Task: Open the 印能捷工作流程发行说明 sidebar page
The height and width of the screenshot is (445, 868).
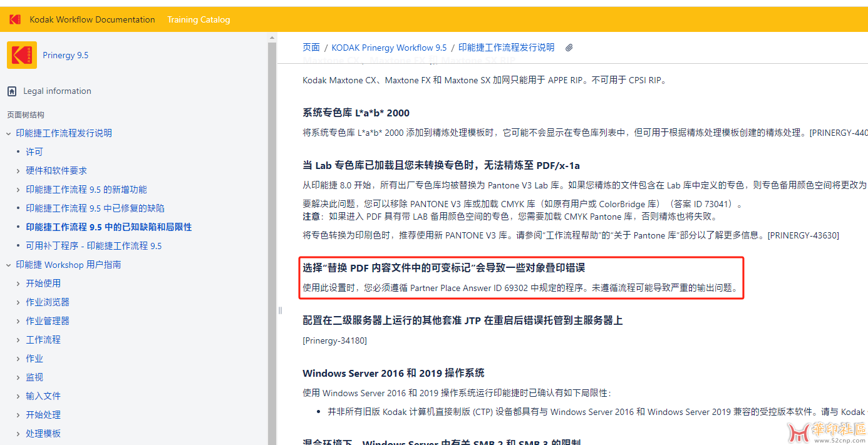Action: (64, 133)
